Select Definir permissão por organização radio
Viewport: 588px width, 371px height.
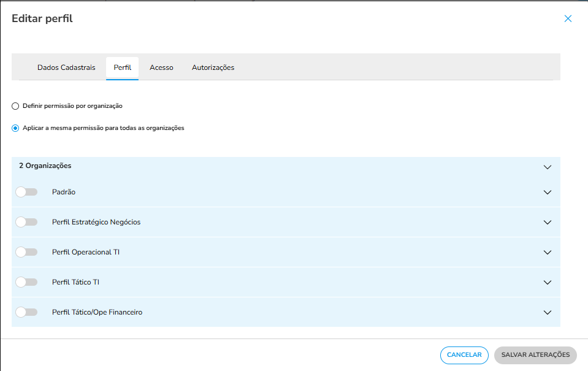[x=15, y=106]
